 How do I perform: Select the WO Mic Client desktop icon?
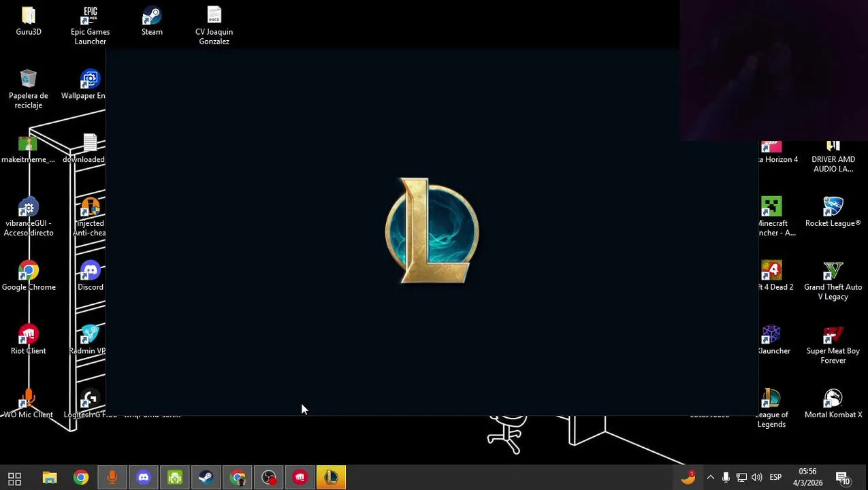(28, 404)
